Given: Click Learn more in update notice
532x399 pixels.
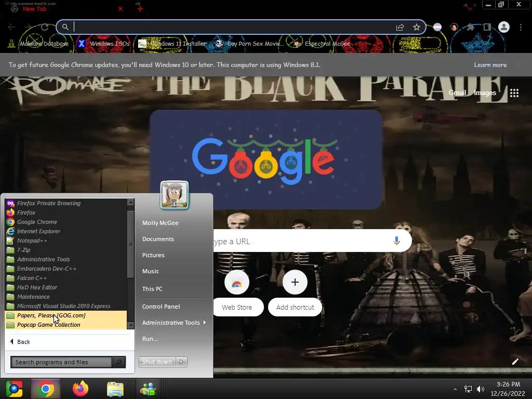Looking at the screenshot, I should click(490, 65).
